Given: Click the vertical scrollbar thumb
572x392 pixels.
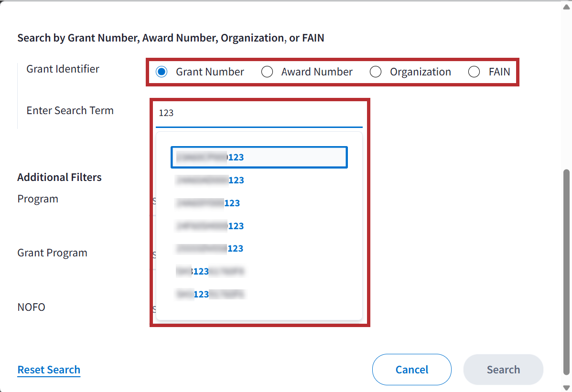Looking at the screenshot, I should [x=567, y=272].
